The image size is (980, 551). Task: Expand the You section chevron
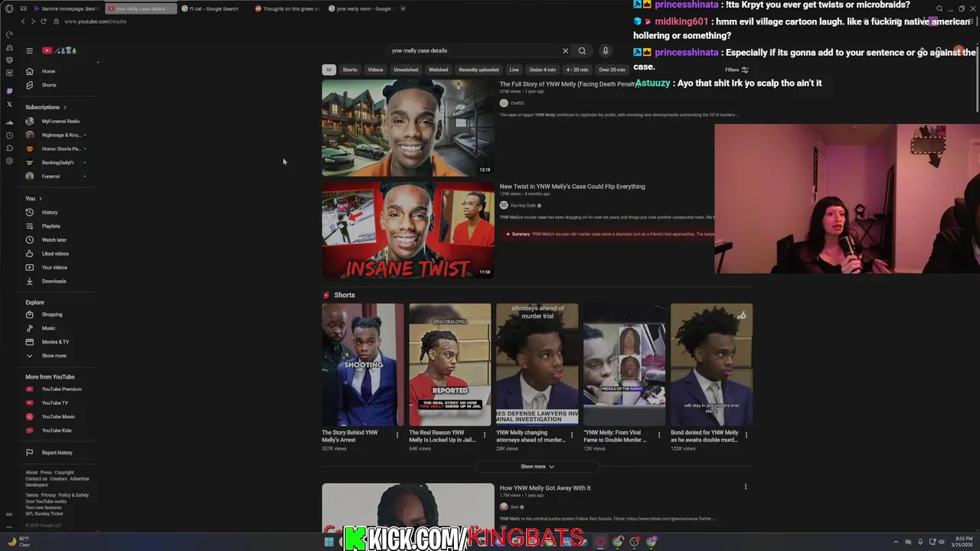coord(41,198)
